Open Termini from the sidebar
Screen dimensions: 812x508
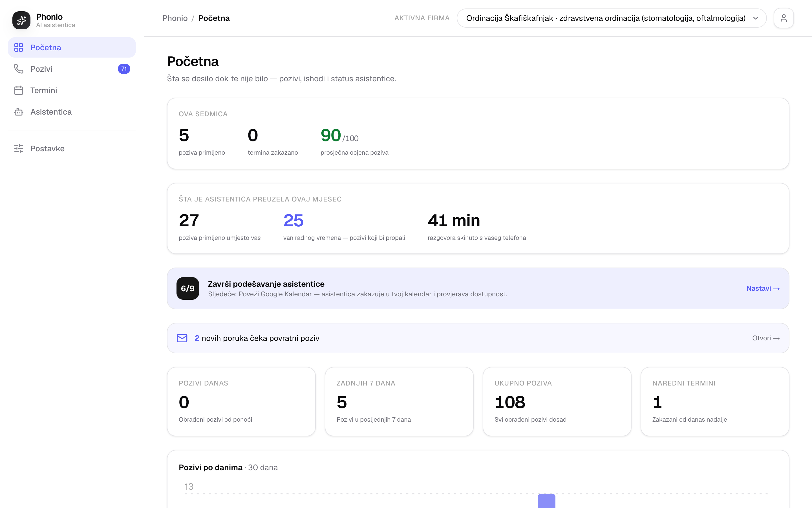pos(72,90)
